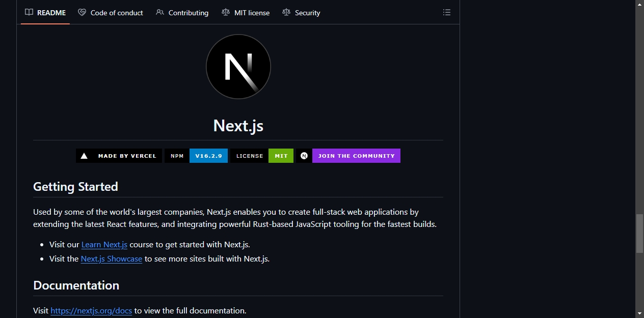The width and height of the screenshot is (644, 318).
Task: Click the Made by Vercel badge
Action: coord(119,156)
